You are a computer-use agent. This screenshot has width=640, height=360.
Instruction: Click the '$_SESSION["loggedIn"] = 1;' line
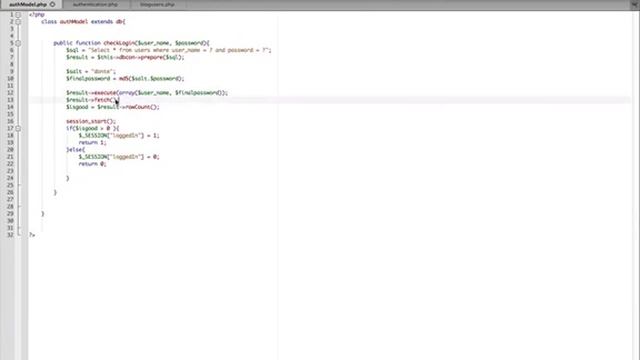119,136
